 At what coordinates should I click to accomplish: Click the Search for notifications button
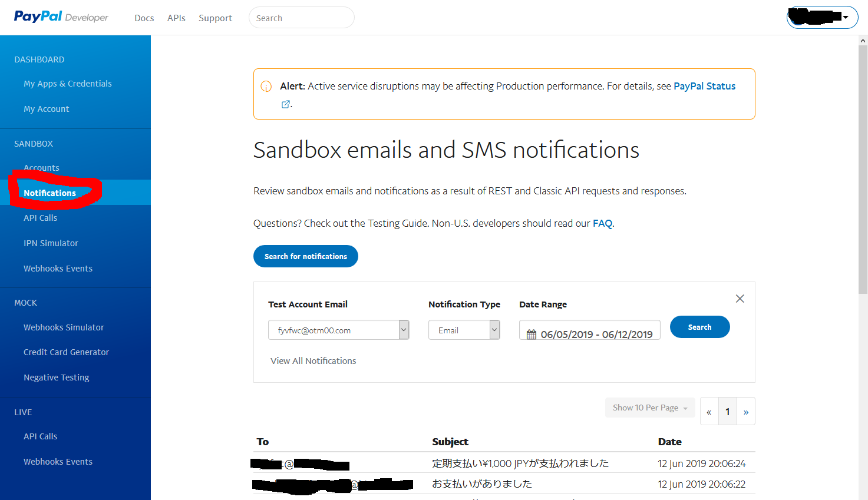305,256
